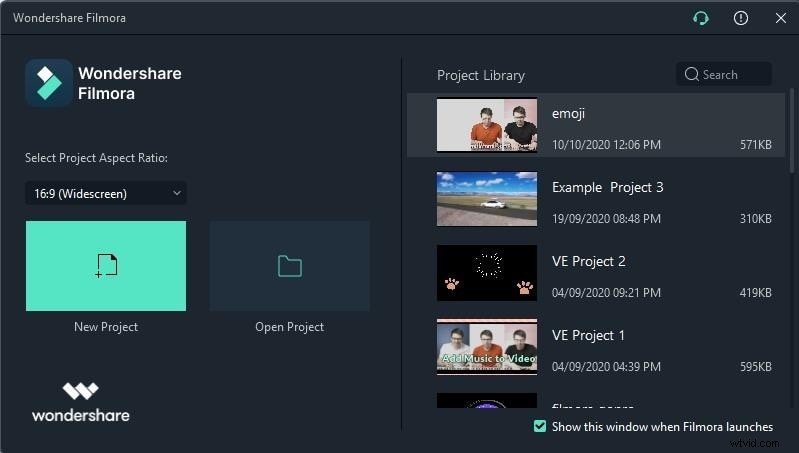Click the Wondershare logo at bottom left
Viewport: 799px width, 453px height.
tap(81, 403)
